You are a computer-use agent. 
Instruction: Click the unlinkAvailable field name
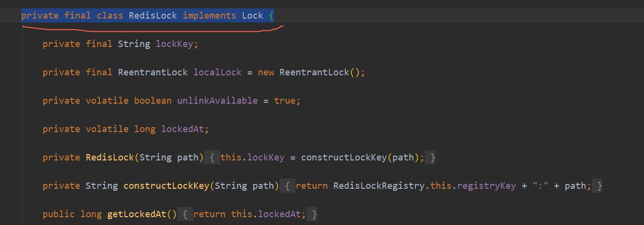217,101
